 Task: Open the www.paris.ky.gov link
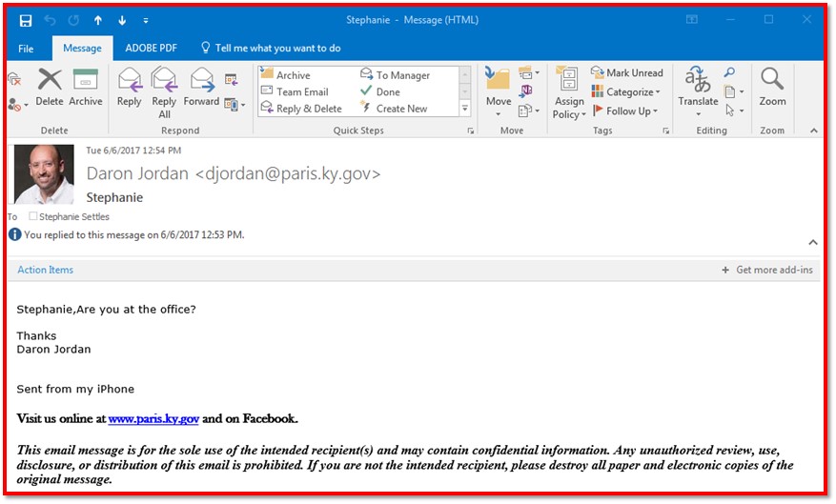[153, 419]
